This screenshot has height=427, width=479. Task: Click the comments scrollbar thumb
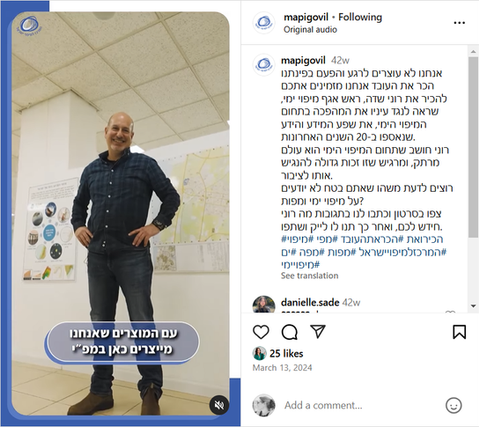pos(473,147)
